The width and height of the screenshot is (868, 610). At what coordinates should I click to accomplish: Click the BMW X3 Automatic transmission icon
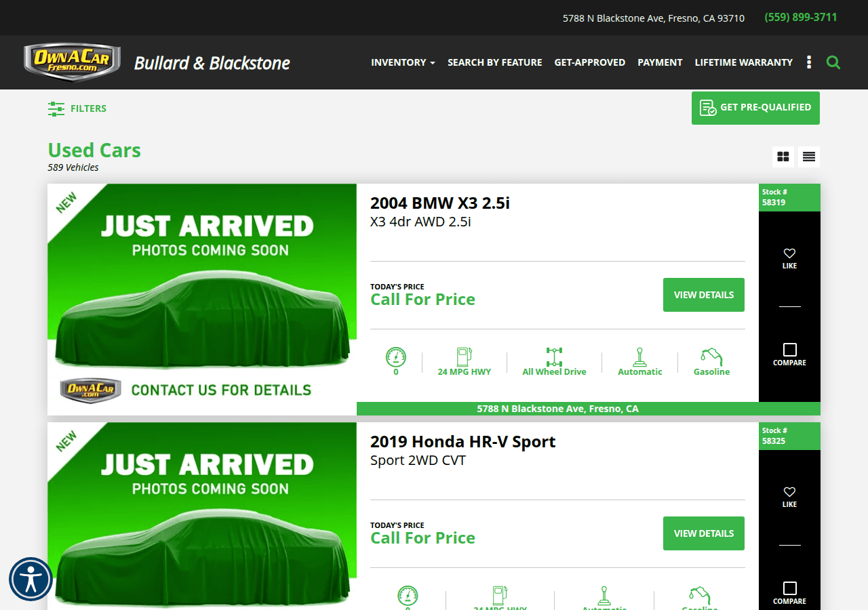click(x=639, y=357)
